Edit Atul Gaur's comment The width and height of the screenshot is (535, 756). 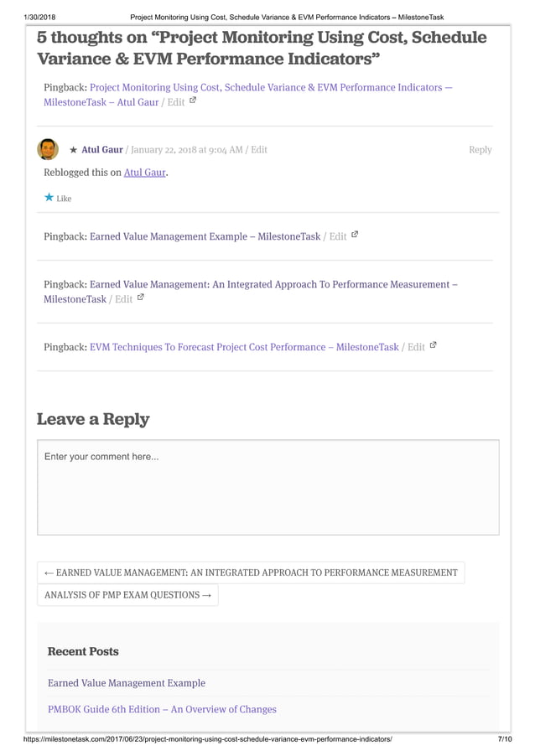[259, 149]
